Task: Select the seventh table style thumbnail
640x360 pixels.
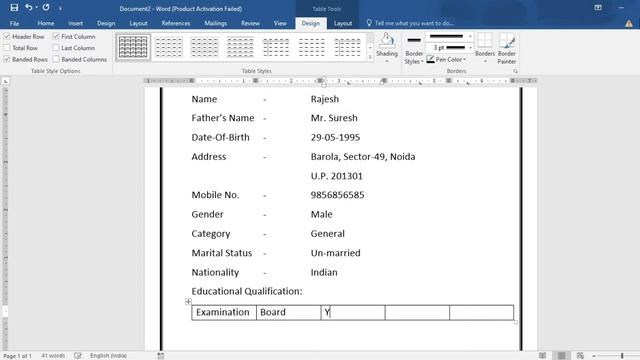Action: [x=347, y=47]
